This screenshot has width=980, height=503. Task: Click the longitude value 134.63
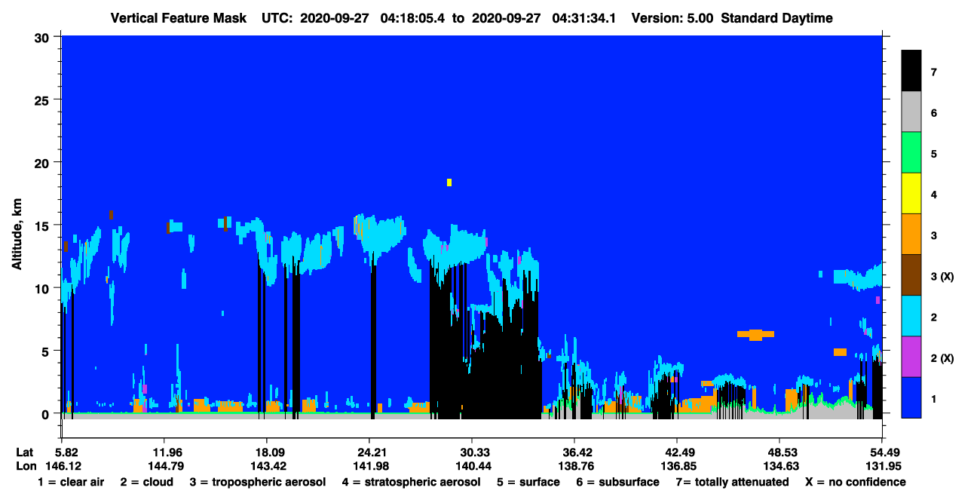point(779,466)
